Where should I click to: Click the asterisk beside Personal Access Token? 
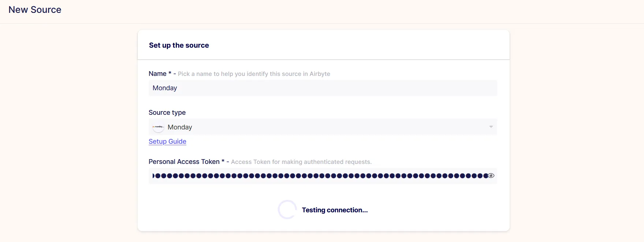[223, 161]
